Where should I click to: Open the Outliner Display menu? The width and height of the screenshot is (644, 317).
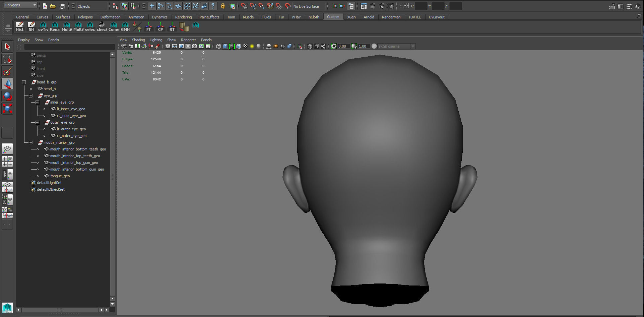(x=24, y=40)
